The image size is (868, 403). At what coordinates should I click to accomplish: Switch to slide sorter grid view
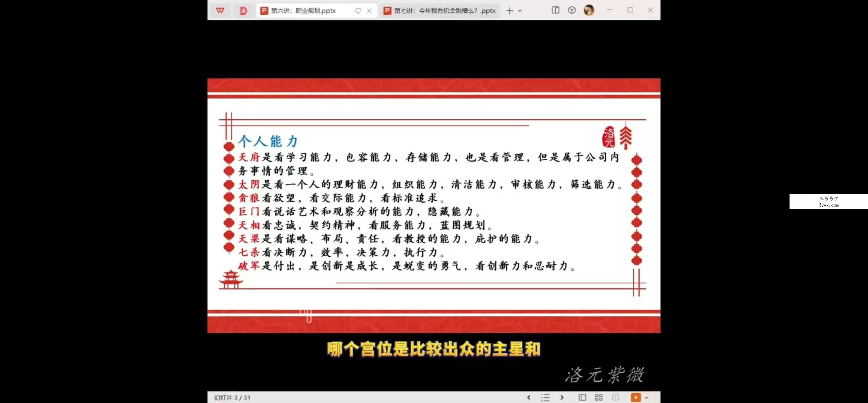coord(599,397)
